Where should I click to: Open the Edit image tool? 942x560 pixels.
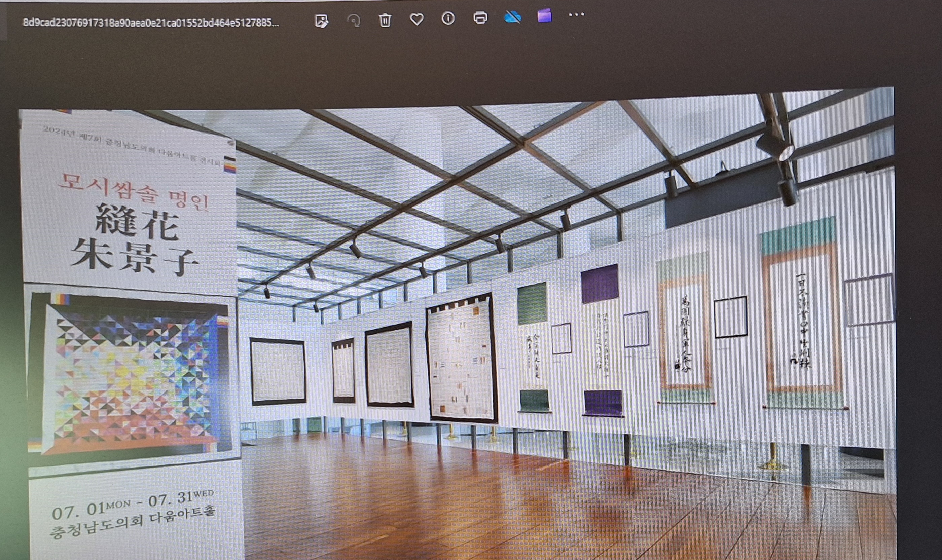[321, 21]
